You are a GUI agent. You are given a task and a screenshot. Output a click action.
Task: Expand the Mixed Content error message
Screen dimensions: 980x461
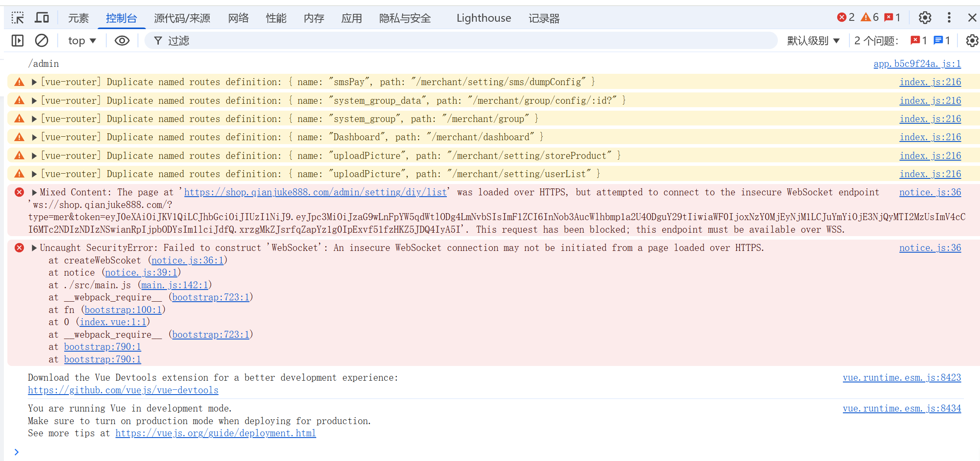coord(34,192)
